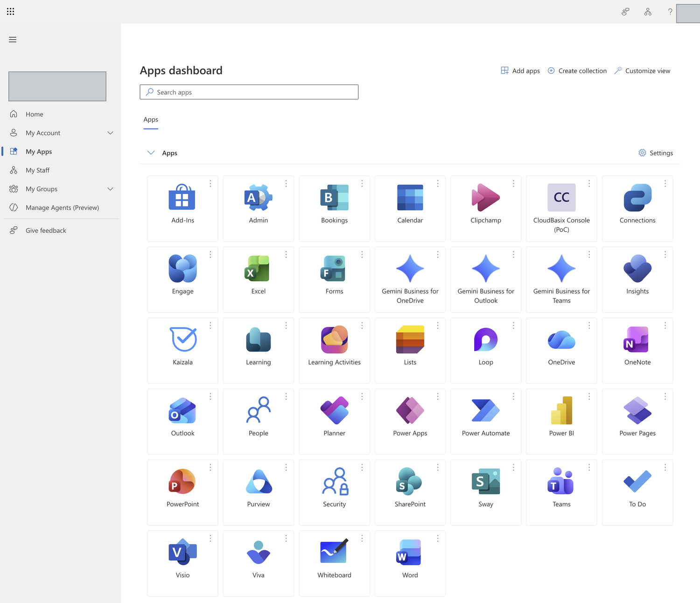The width and height of the screenshot is (700, 603).
Task: Open more options for Excel tile
Action: click(286, 255)
